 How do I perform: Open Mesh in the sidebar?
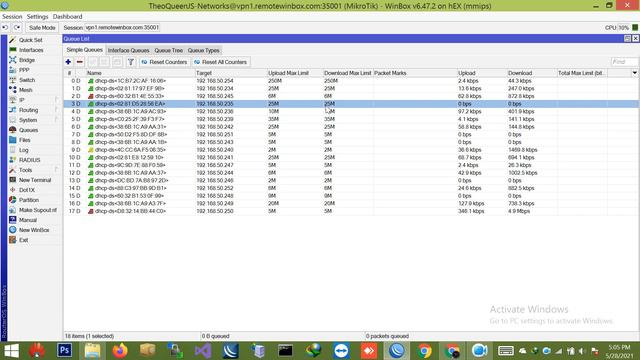point(25,90)
